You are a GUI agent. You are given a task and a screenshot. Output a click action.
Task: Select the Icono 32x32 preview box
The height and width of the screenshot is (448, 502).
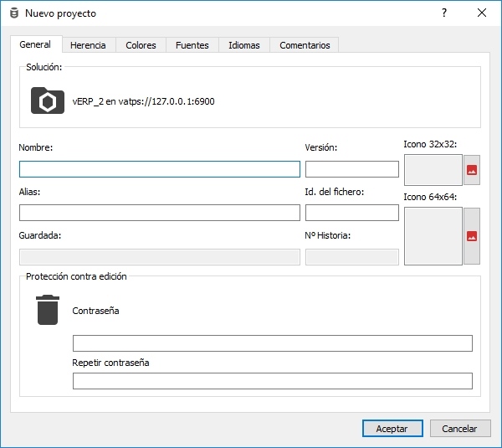pos(433,170)
